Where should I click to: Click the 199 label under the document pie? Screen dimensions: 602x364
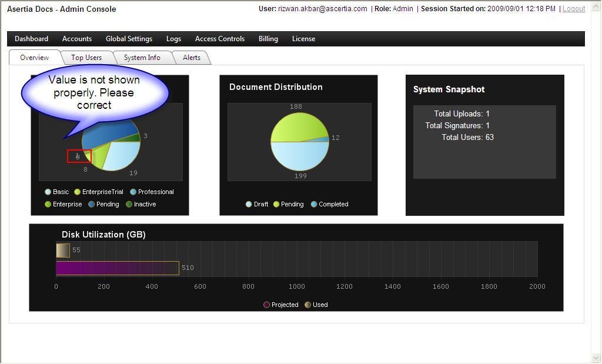[x=300, y=176]
